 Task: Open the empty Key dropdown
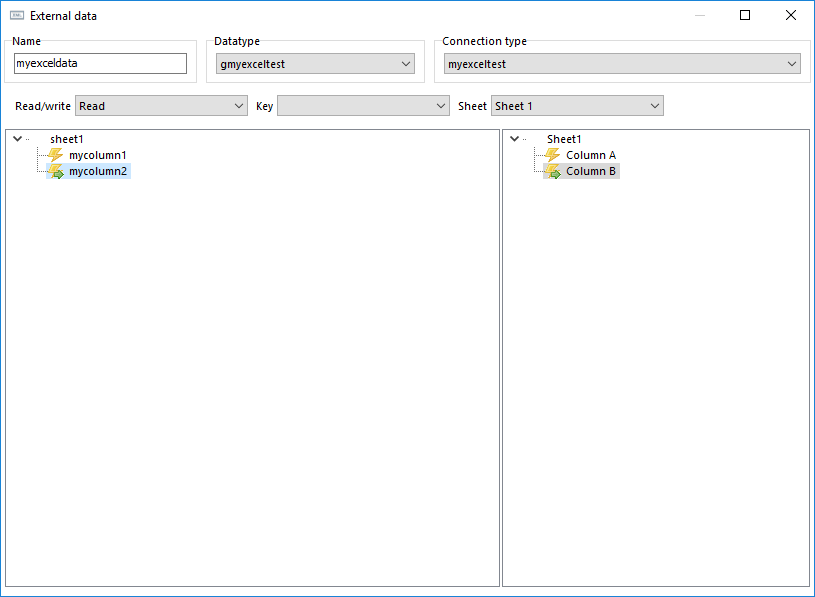363,106
